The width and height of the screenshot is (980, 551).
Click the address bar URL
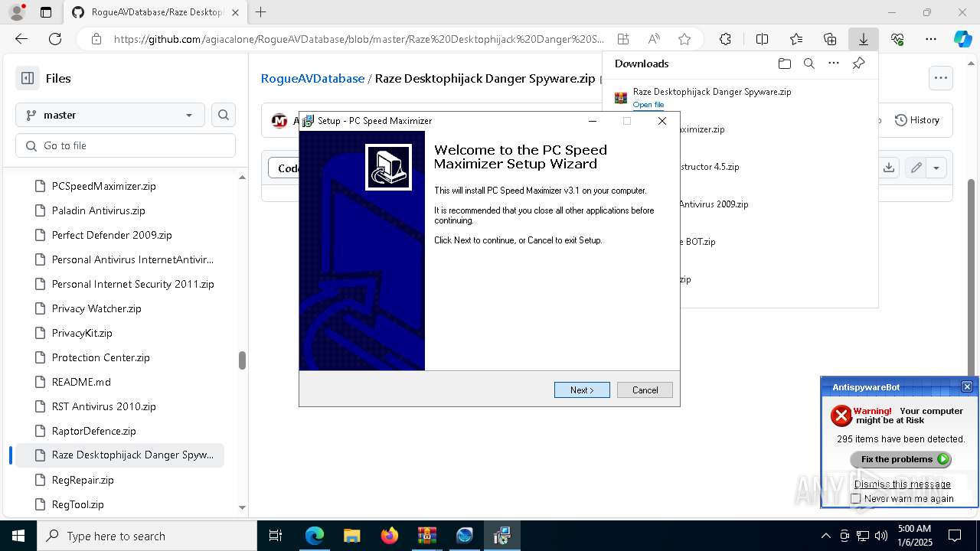click(x=358, y=39)
